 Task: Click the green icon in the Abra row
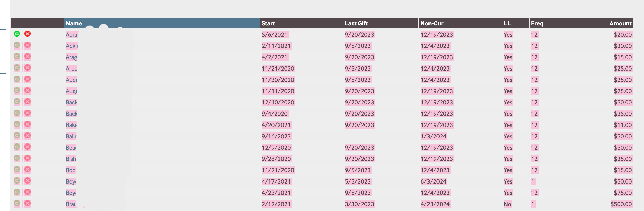tap(17, 34)
